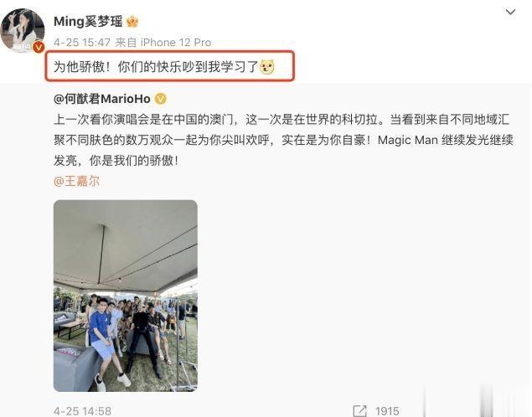Click the doge emoji in the post text
532x417 pixels.
(x=267, y=67)
